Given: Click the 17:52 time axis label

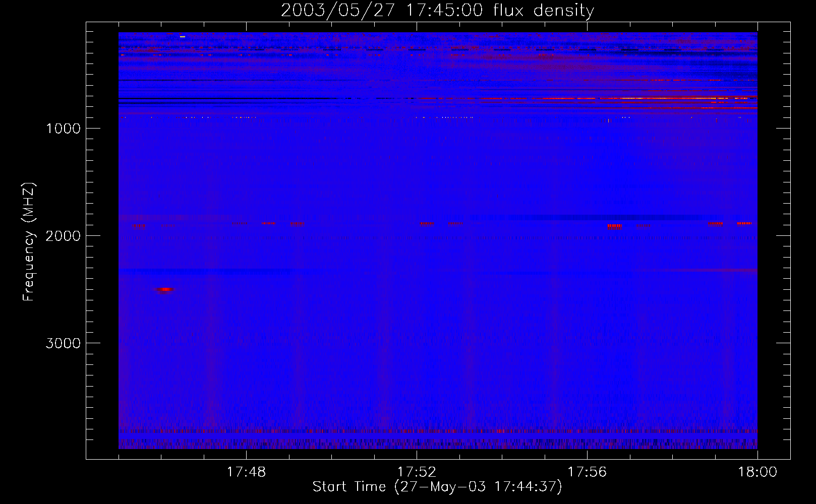Looking at the screenshot, I should pyautogui.click(x=417, y=472).
